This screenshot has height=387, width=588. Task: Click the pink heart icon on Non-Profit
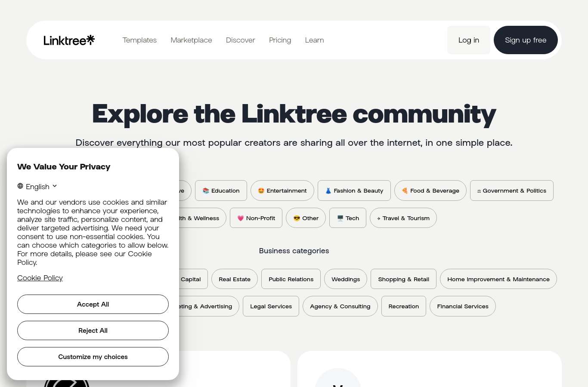(241, 218)
